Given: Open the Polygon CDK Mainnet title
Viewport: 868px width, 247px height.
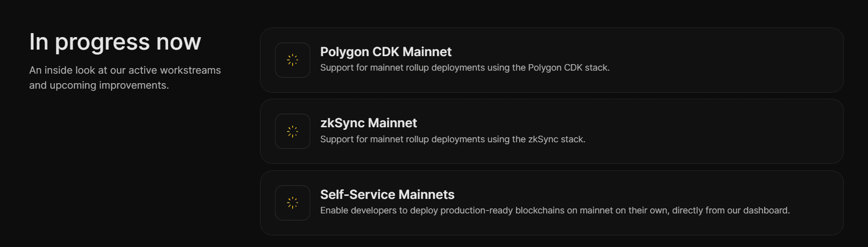Looking at the screenshot, I should [386, 52].
